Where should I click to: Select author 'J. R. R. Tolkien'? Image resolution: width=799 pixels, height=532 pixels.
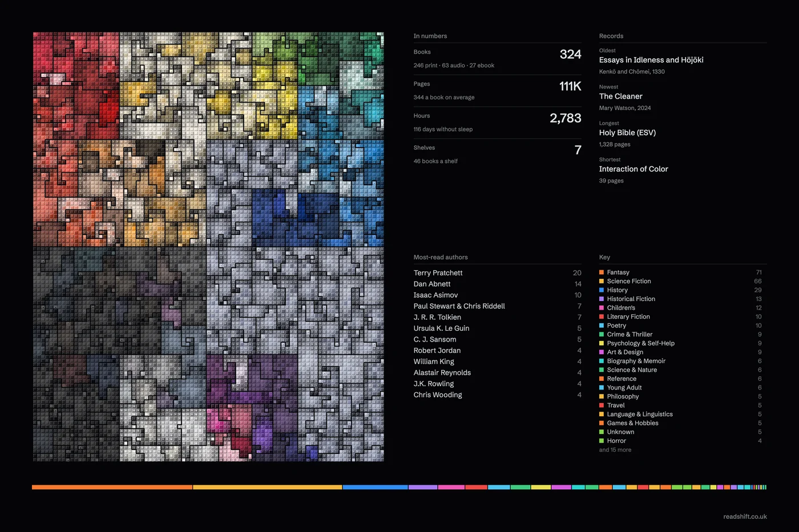pos(437,318)
